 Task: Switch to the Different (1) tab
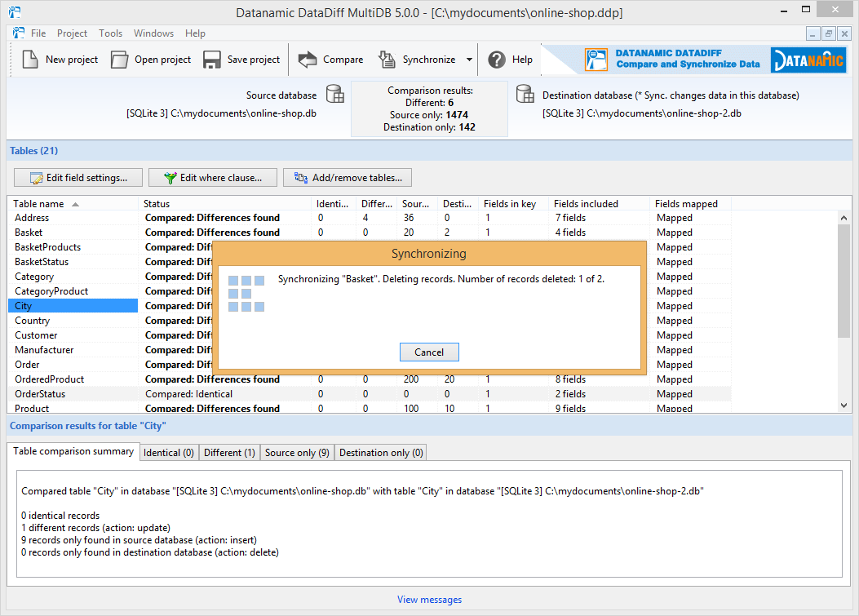point(229,453)
